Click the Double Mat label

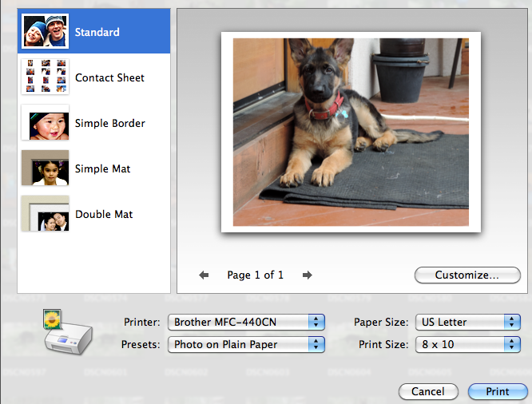tap(104, 214)
